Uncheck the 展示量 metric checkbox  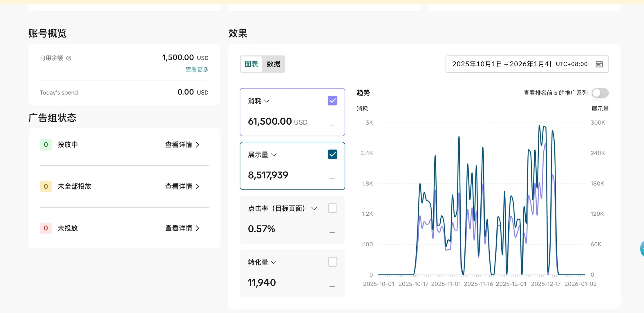pos(332,154)
